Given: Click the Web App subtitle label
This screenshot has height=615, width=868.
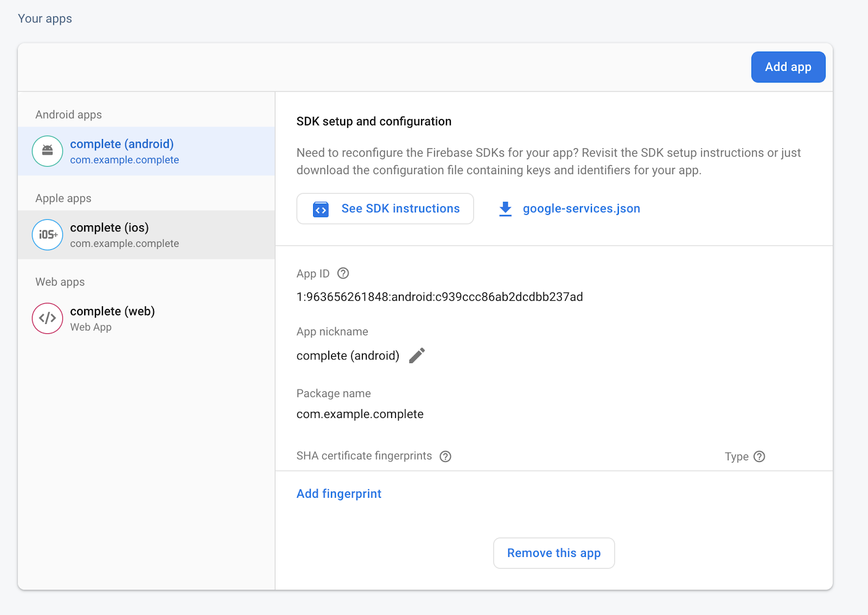Looking at the screenshot, I should (x=91, y=327).
